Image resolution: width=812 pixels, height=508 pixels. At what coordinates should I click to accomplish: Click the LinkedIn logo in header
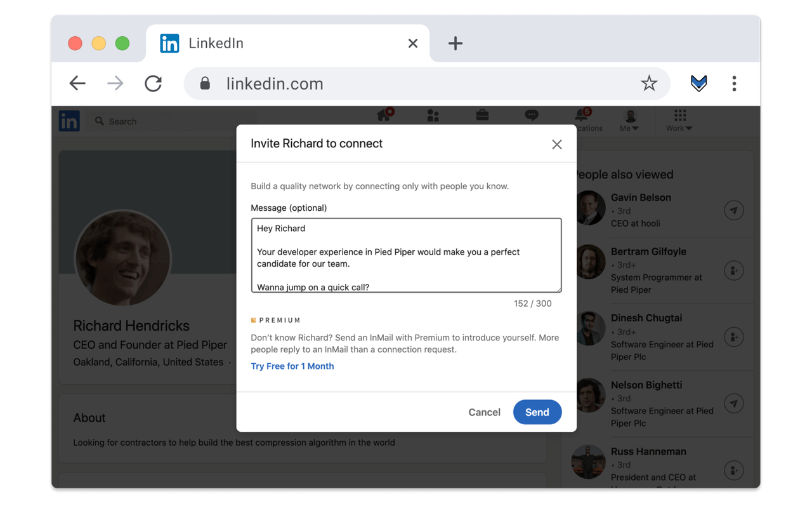tap(69, 121)
